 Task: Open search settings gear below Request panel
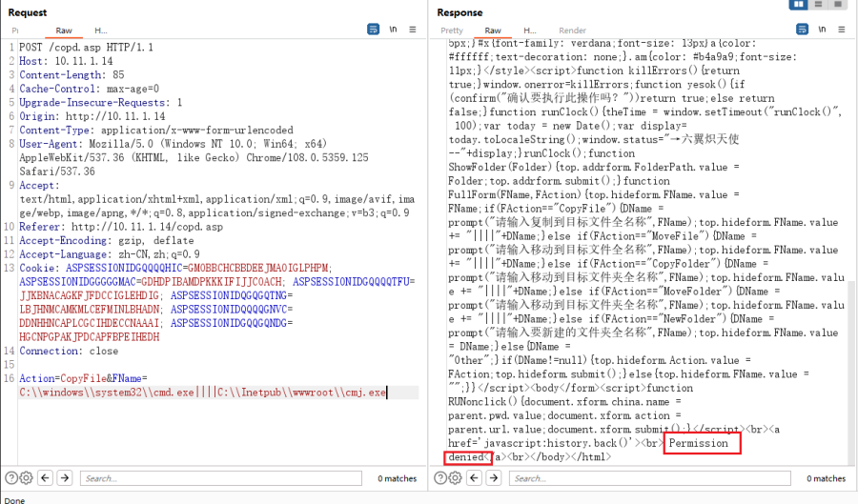click(x=26, y=478)
